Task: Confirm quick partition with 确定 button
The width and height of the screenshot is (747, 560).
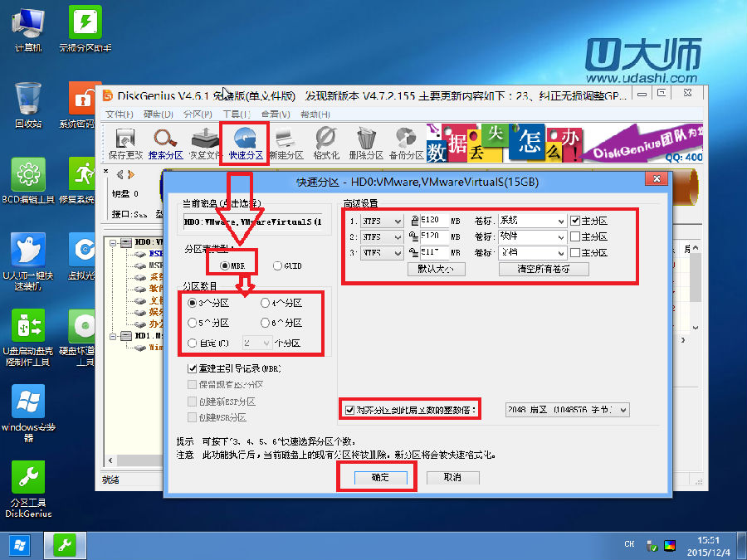Action: point(381,478)
